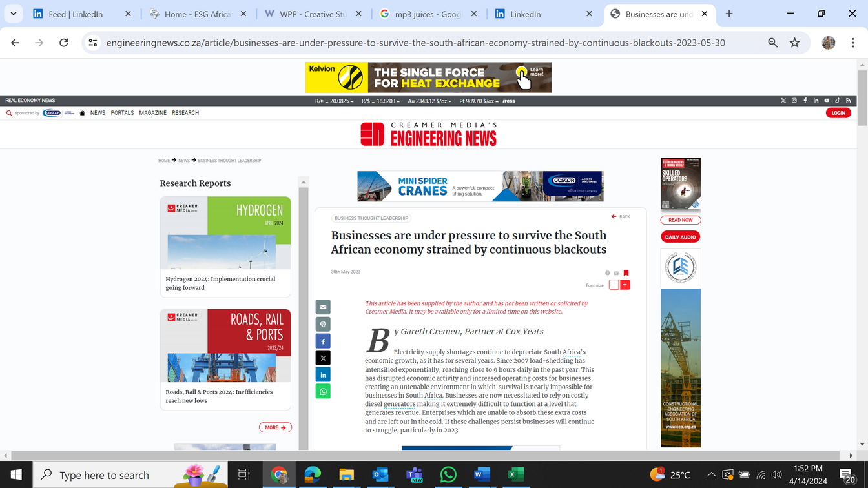Switch to the second LinkedIn tab

pyautogui.click(x=544, y=14)
